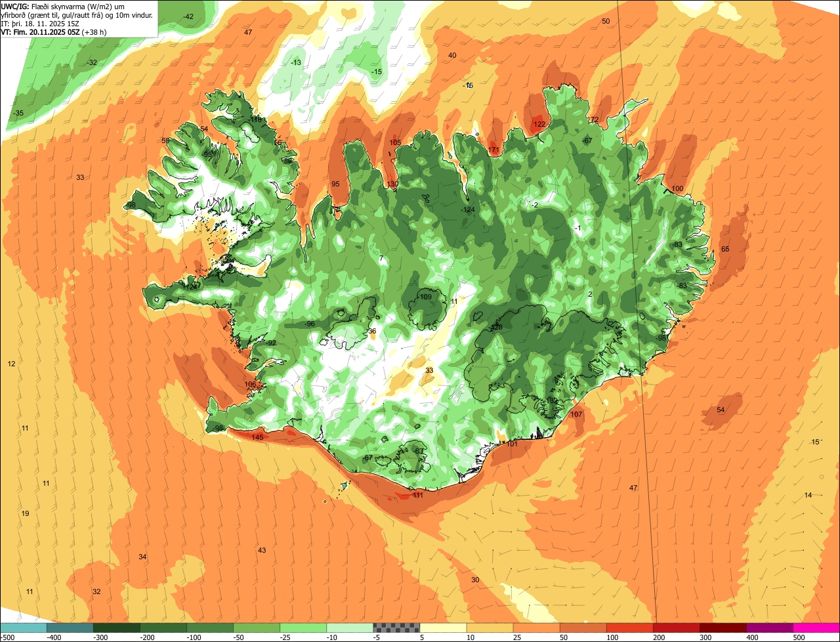Pick the light green legend swatch from -50 to -25
840x642 pixels.
257,628
